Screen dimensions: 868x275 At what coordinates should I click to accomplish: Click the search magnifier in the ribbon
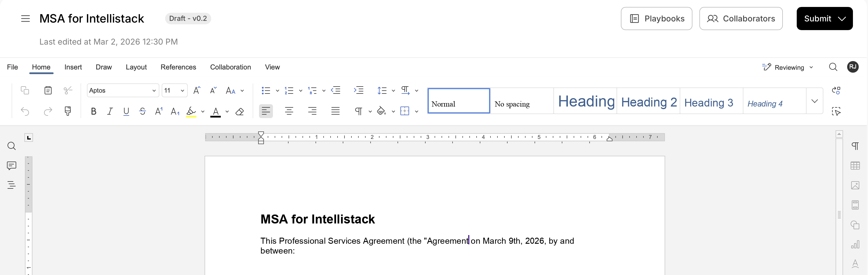pyautogui.click(x=833, y=67)
